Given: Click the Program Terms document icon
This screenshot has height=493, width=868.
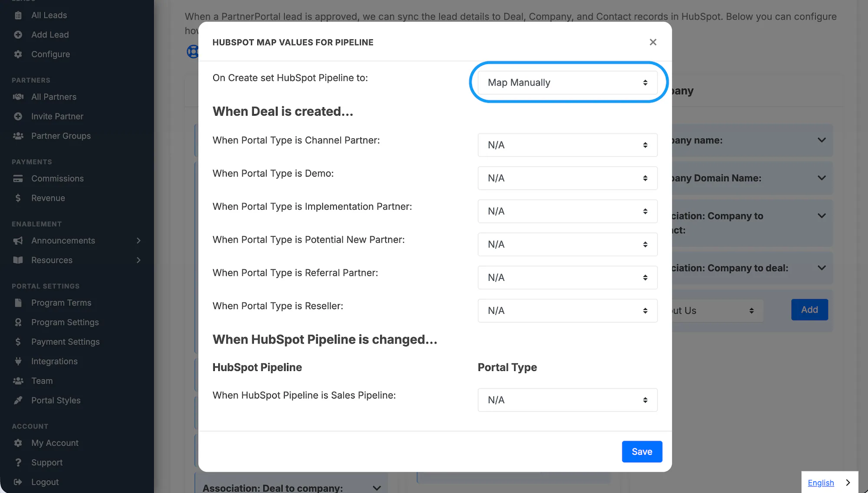Looking at the screenshot, I should coord(18,303).
